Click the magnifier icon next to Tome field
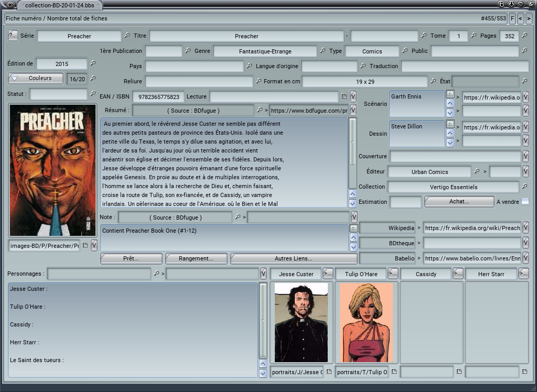The image size is (537, 392). pyautogui.click(x=474, y=35)
